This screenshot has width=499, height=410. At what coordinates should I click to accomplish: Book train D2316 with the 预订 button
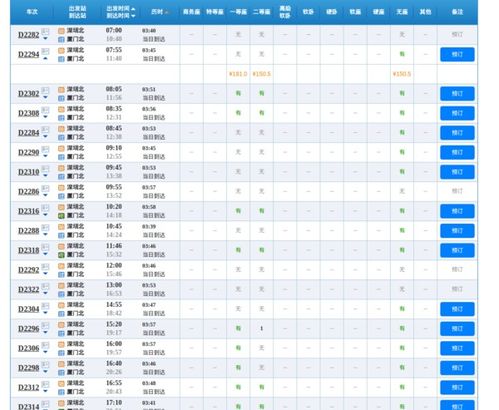coord(457,211)
